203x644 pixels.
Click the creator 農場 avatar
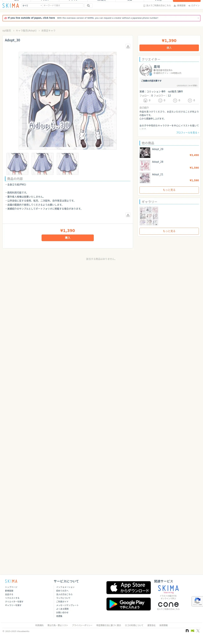(x=146, y=70)
